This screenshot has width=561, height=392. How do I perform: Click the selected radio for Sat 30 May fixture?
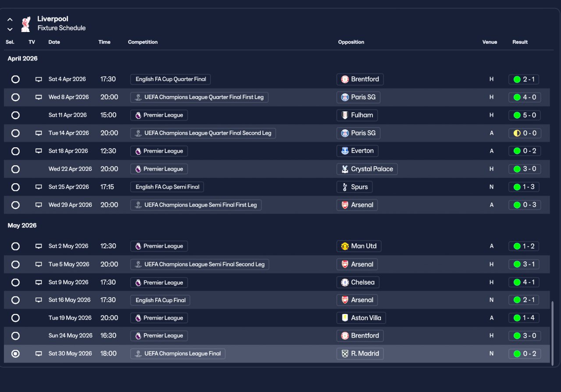[15, 354]
